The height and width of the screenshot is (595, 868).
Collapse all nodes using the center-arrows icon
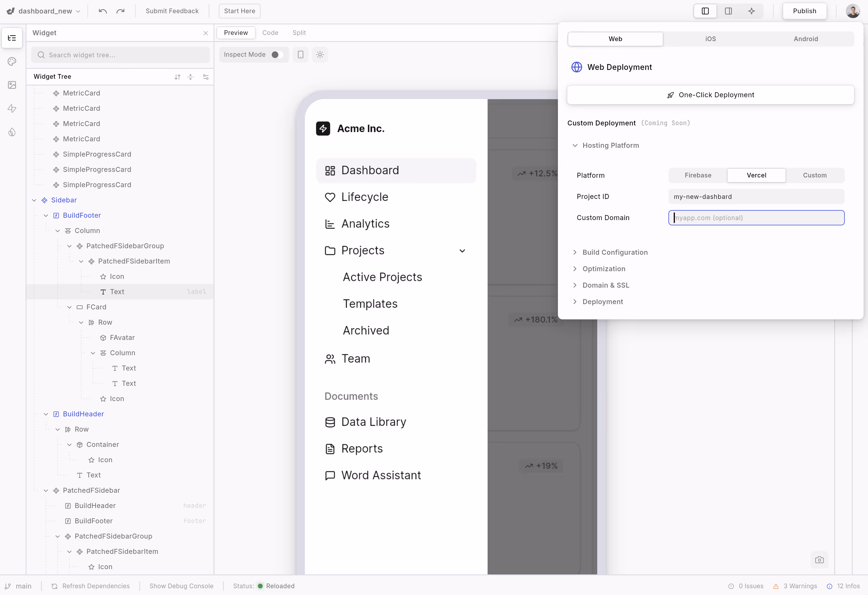(191, 77)
